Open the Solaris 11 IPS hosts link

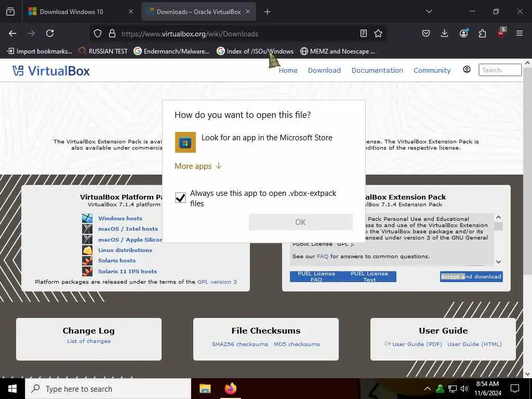(127, 271)
